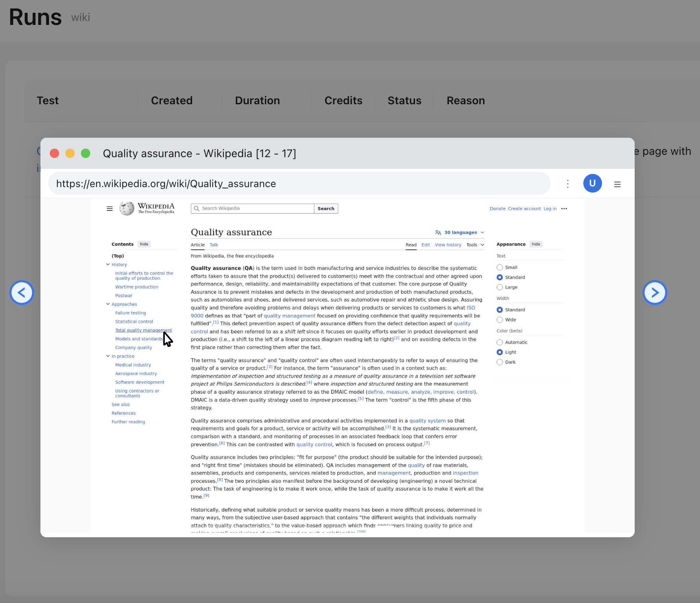700x603 pixels.
Task: Click the blue U user avatar
Action: (593, 183)
